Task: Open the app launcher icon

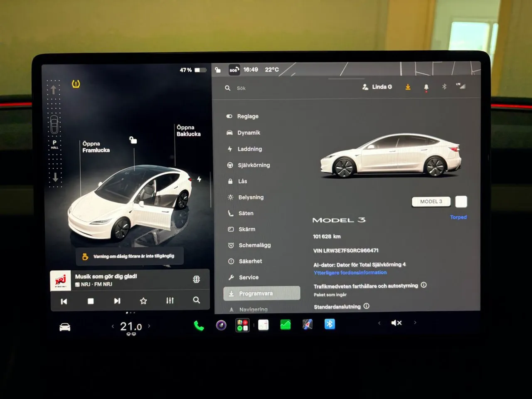Action: (x=242, y=325)
